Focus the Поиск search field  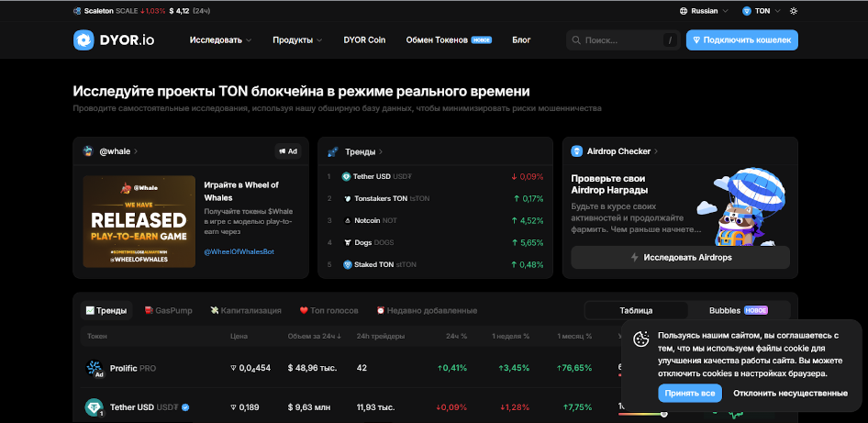click(623, 40)
